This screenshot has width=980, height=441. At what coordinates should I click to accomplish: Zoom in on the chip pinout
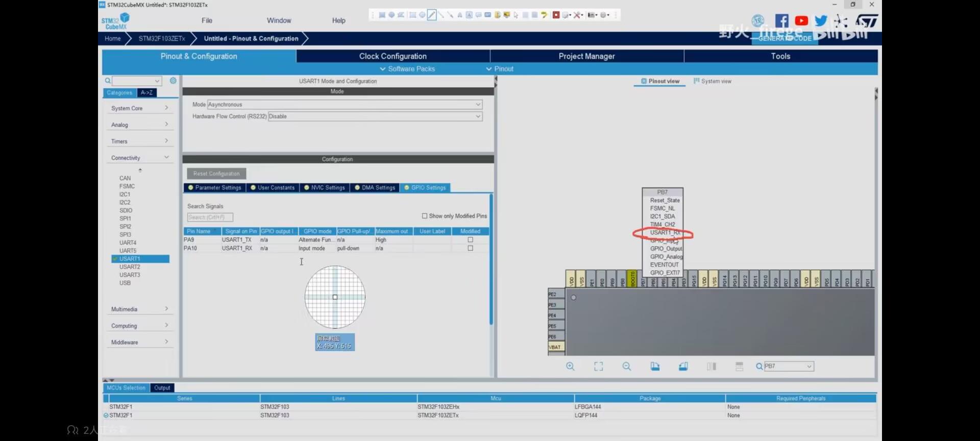point(570,366)
